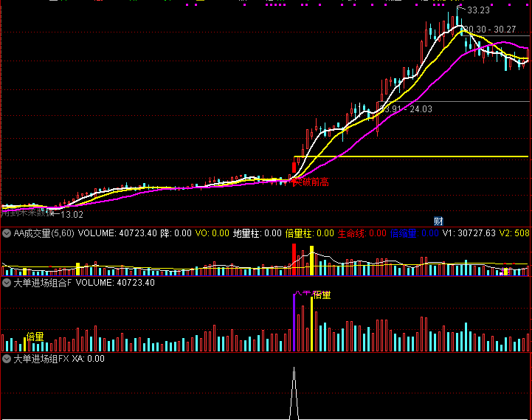Select the red 生命线: 0.00 readout
The width and height of the screenshot is (532, 420).
click(x=362, y=233)
